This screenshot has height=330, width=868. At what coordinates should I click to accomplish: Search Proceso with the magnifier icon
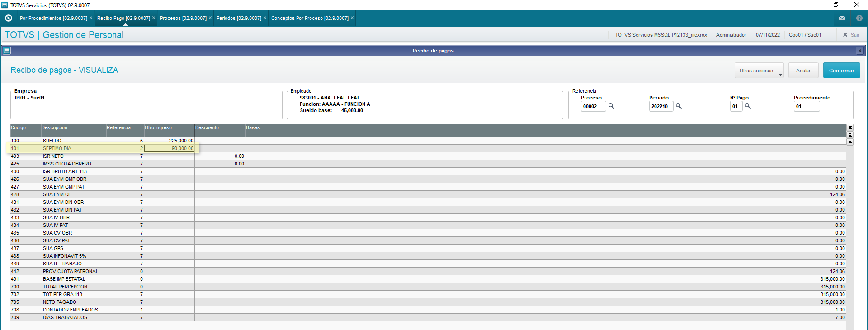(x=611, y=106)
